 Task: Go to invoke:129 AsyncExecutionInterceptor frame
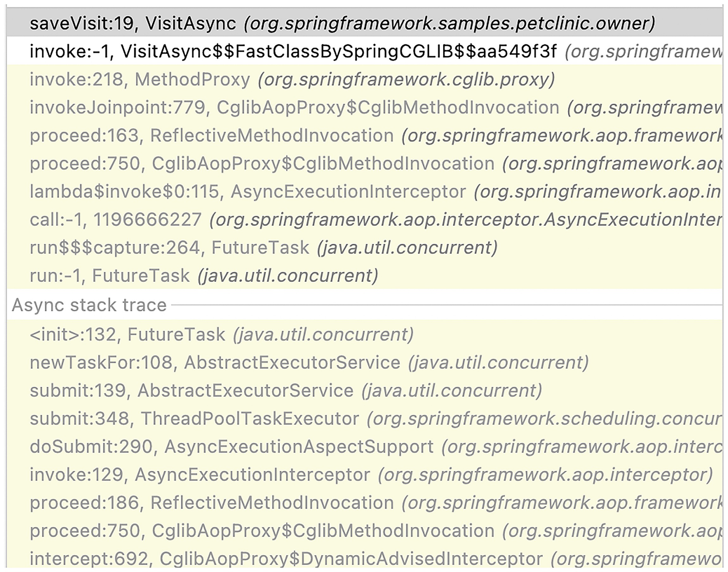tap(371, 475)
